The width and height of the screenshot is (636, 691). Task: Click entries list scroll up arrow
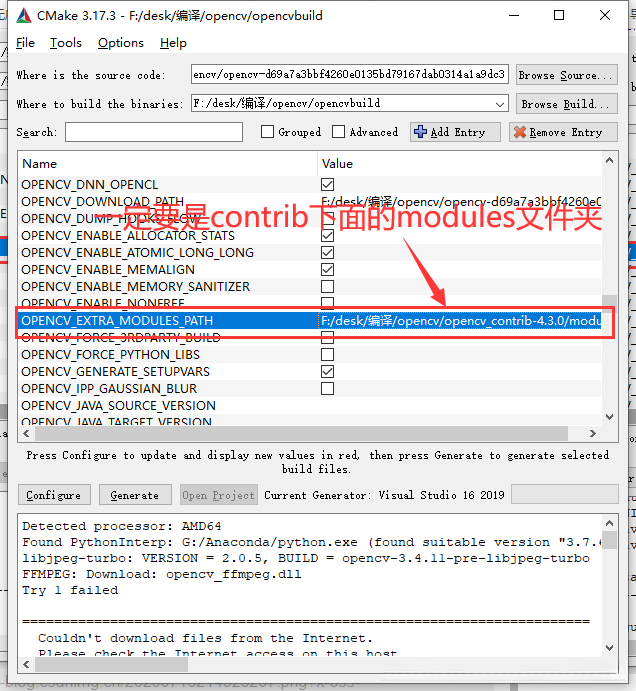tap(610, 160)
